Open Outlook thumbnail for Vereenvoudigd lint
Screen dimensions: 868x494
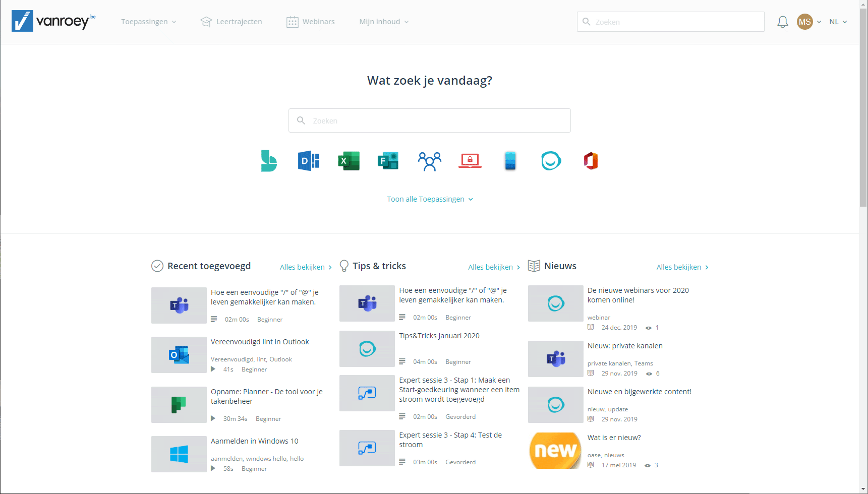(x=179, y=355)
